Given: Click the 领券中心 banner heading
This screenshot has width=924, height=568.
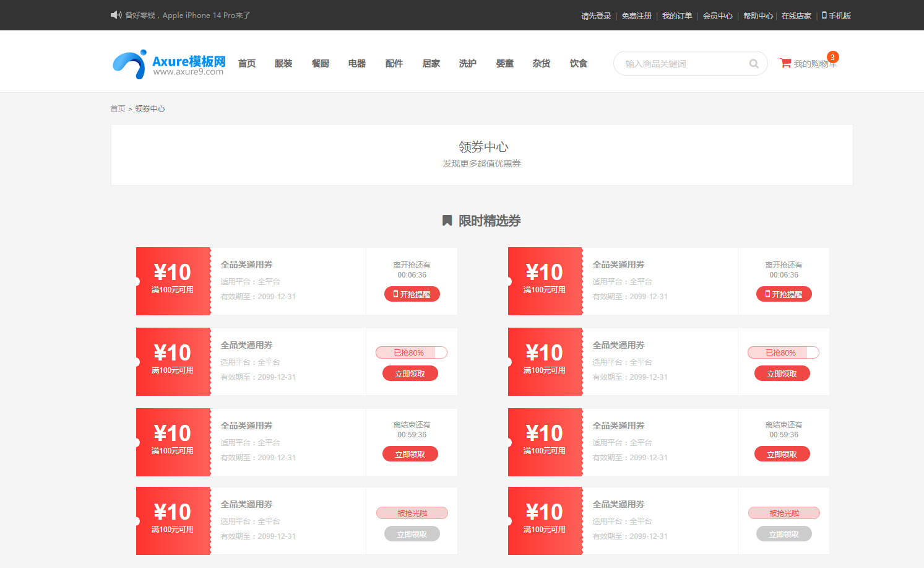Looking at the screenshot, I should pyautogui.click(x=483, y=147).
